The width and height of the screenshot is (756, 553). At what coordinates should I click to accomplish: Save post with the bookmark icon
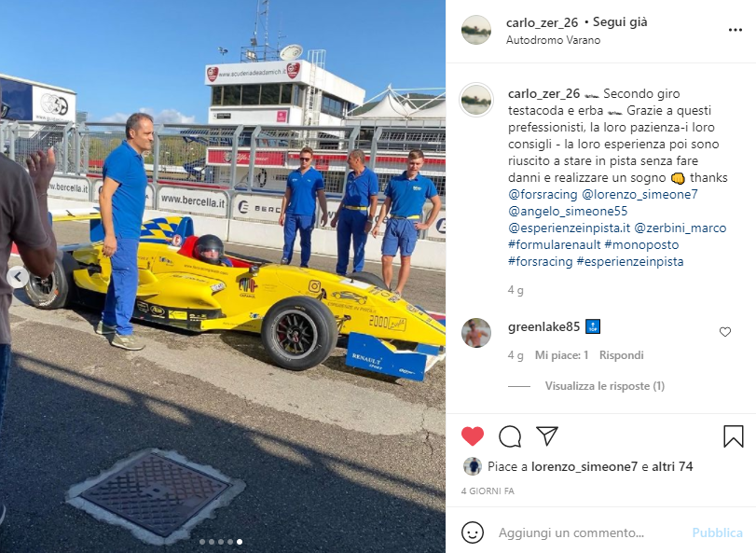tap(734, 436)
